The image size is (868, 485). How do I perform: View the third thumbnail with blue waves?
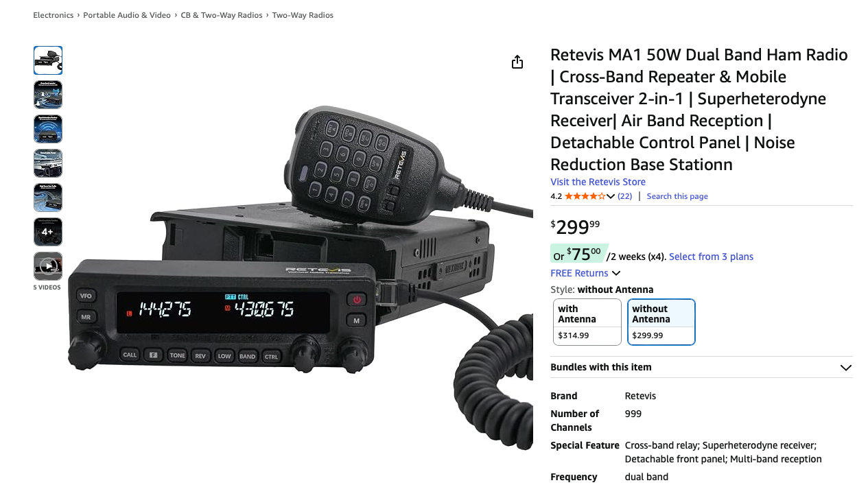pyautogui.click(x=48, y=129)
